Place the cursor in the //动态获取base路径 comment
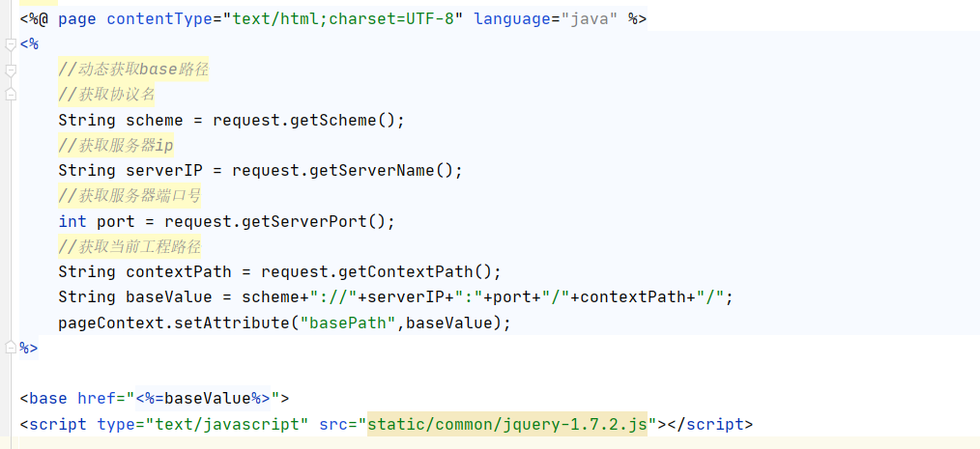980x449 pixels. tap(133, 70)
